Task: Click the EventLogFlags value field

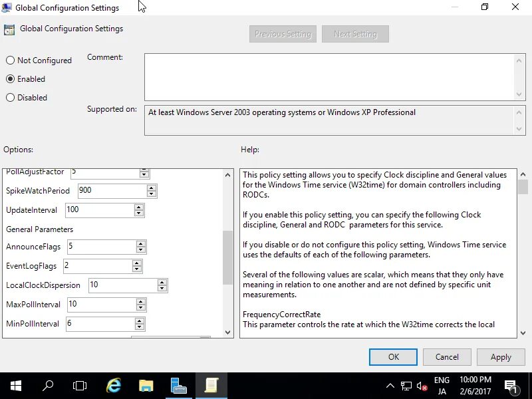Action: pos(98,266)
